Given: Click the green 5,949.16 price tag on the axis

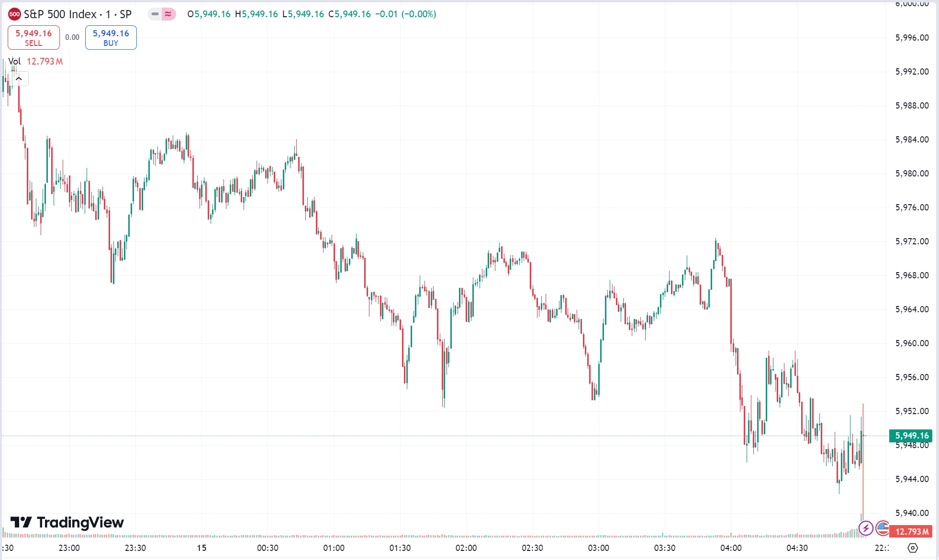Looking at the screenshot, I should pyautogui.click(x=912, y=436).
